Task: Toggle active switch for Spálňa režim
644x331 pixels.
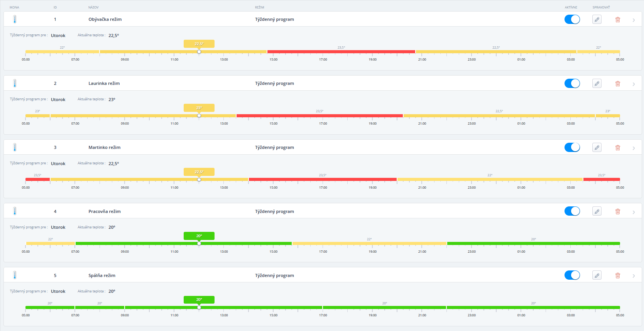Action: [x=572, y=275]
